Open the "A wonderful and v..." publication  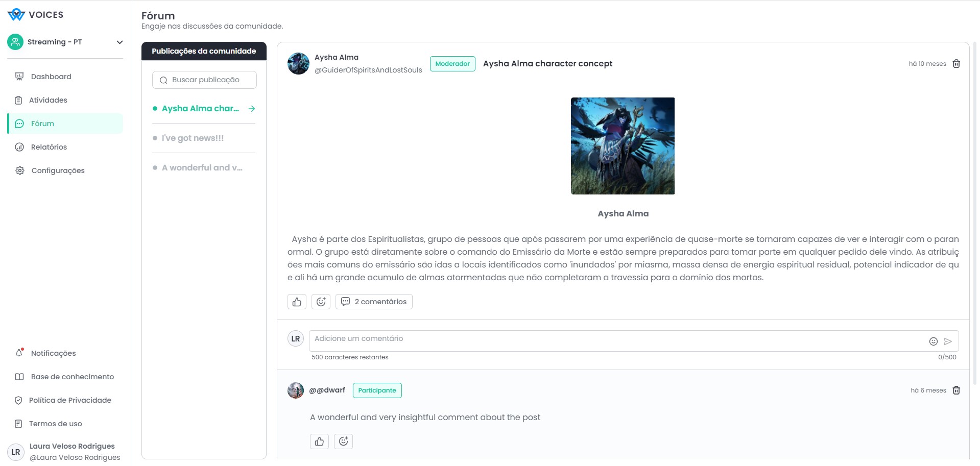point(202,167)
